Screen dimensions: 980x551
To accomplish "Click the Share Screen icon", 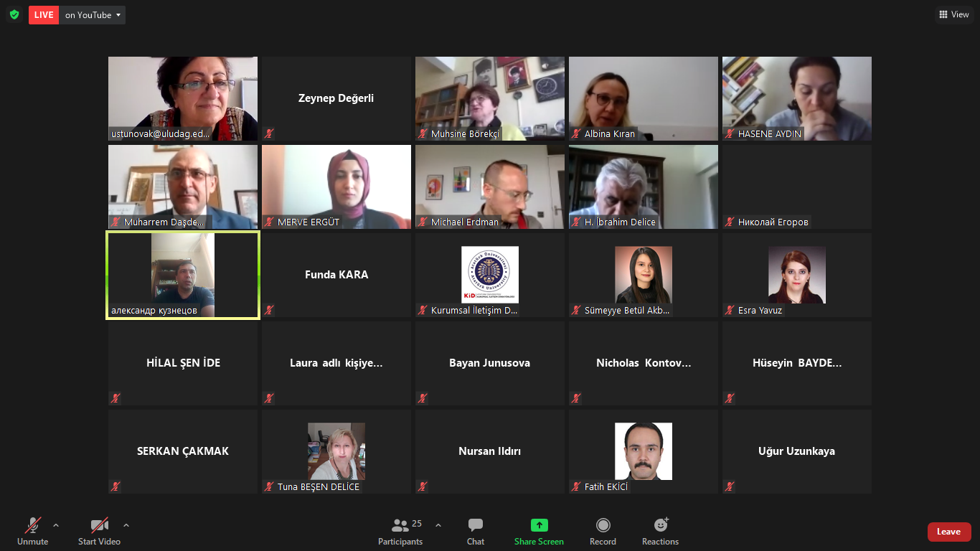I will point(539,525).
